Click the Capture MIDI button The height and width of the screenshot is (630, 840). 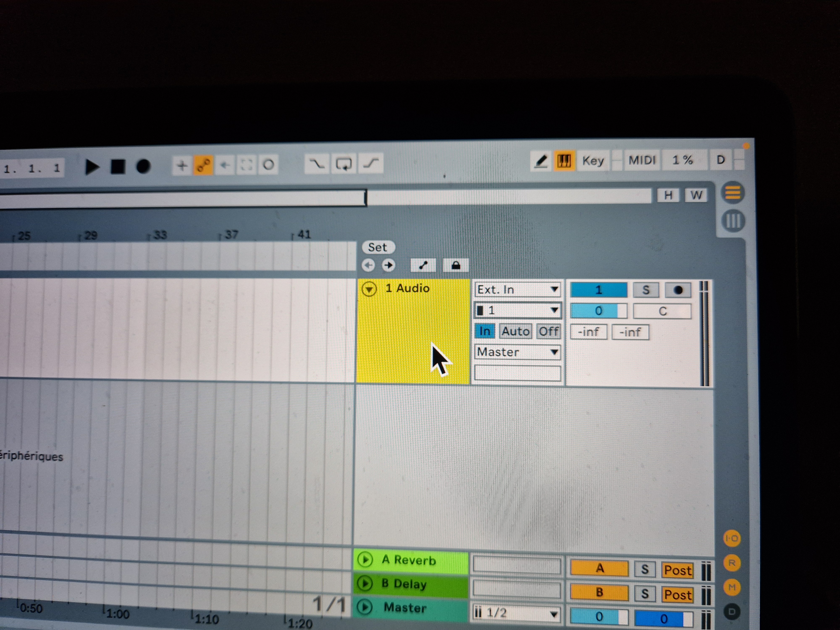point(246,165)
